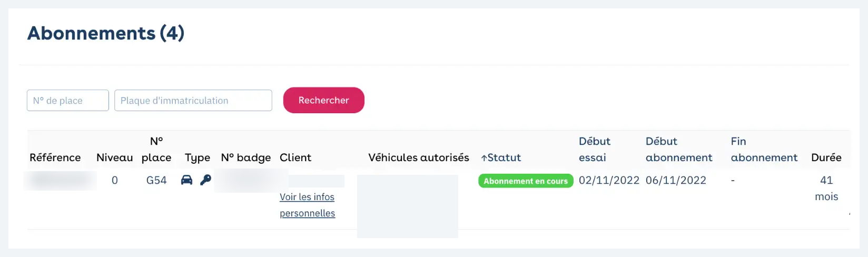Click the N° badge column header
868x257 pixels.
point(246,157)
